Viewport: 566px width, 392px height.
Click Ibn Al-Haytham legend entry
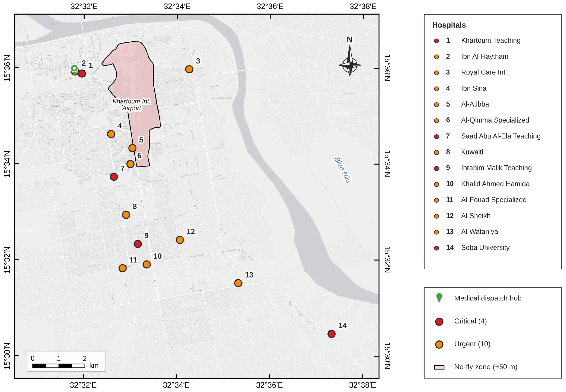click(x=484, y=56)
